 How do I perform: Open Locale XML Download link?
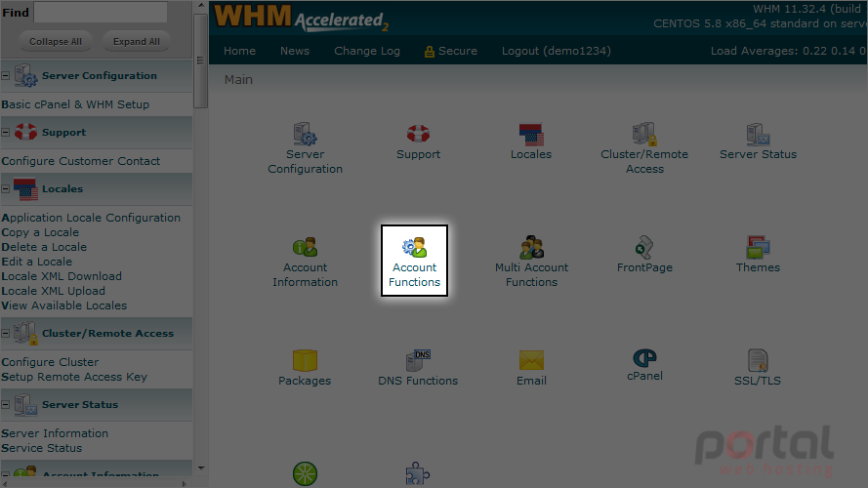click(62, 276)
